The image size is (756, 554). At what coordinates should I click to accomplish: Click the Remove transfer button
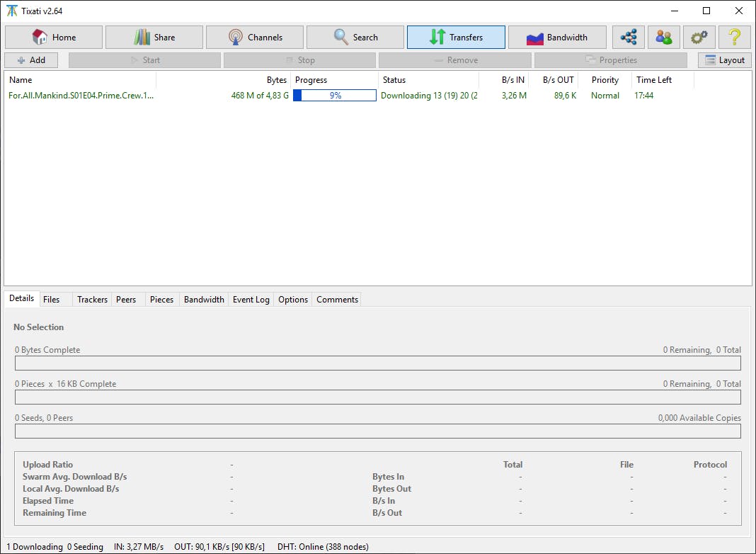[454, 60]
